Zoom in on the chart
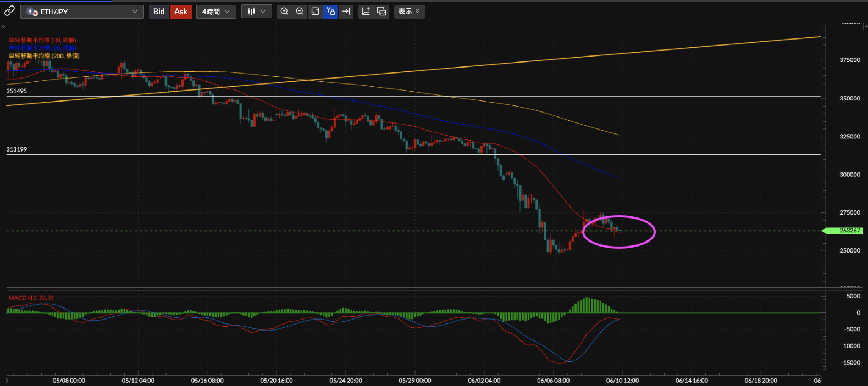The image size is (868, 386). (284, 12)
